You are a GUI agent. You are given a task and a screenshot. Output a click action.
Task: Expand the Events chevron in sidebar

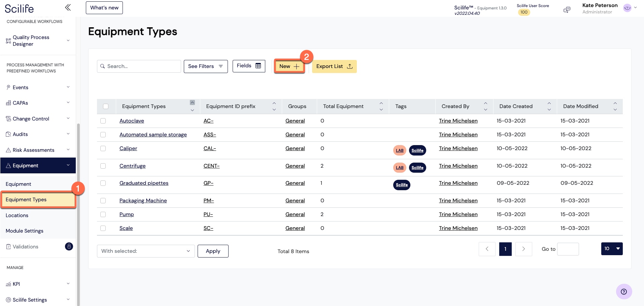68,87
